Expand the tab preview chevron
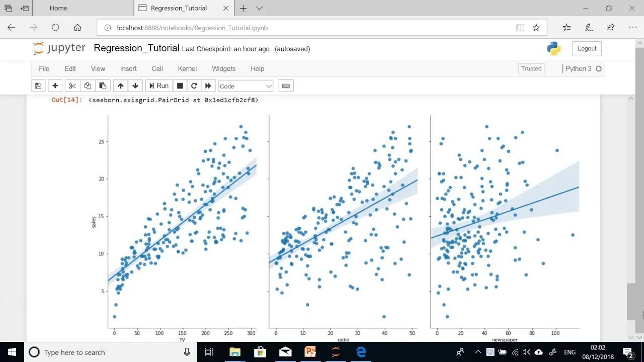Image resolution: width=644 pixels, height=362 pixels. (x=259, y=8)
